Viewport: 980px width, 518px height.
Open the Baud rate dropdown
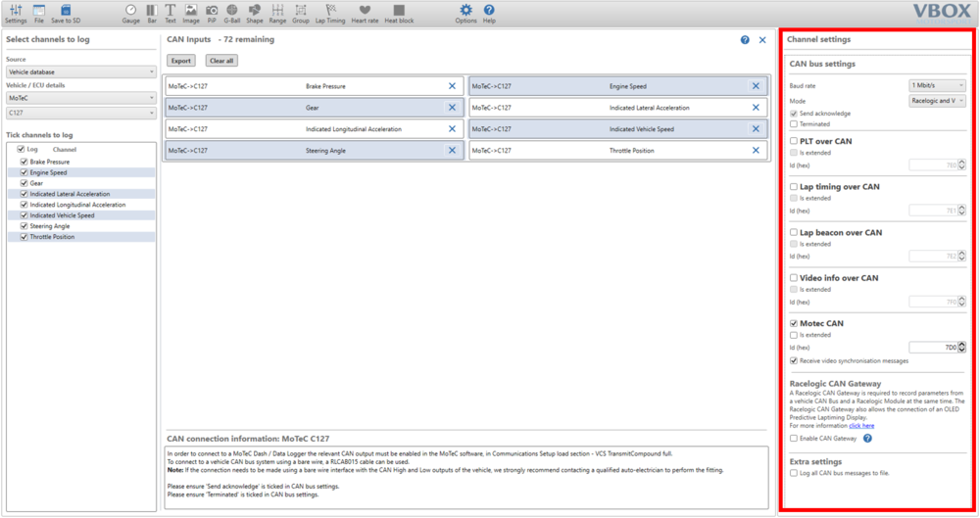(937, 85)
